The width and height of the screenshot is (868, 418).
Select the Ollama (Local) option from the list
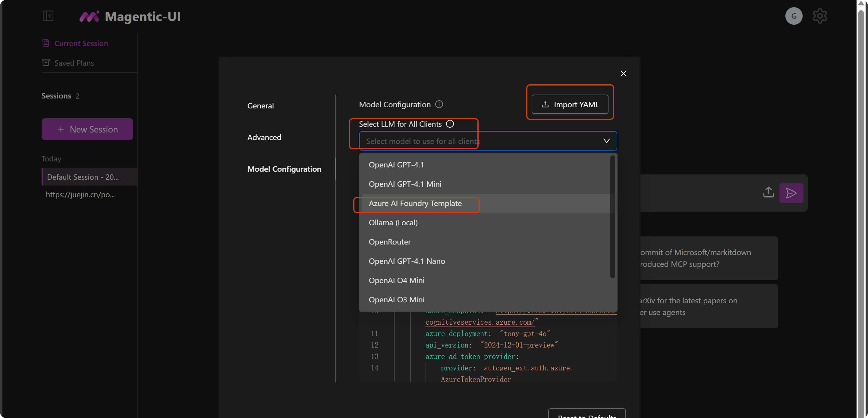pyautogui.click(x=393, y=223)
